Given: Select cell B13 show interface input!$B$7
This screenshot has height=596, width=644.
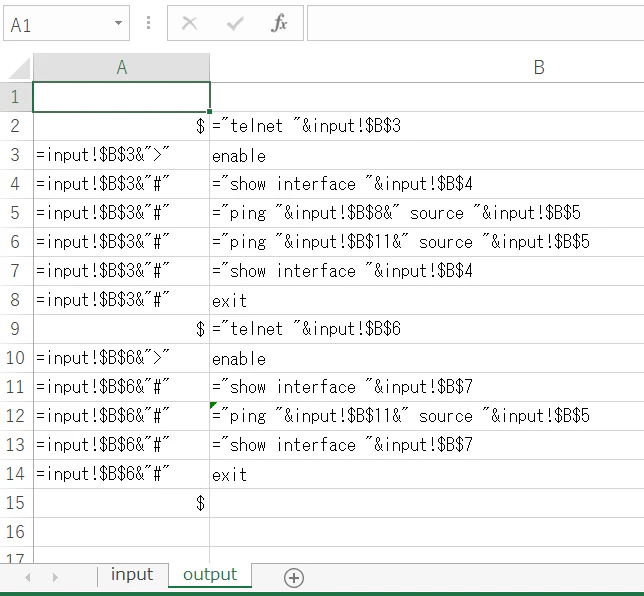Looking at the screenshot, I should click(427, 445).
